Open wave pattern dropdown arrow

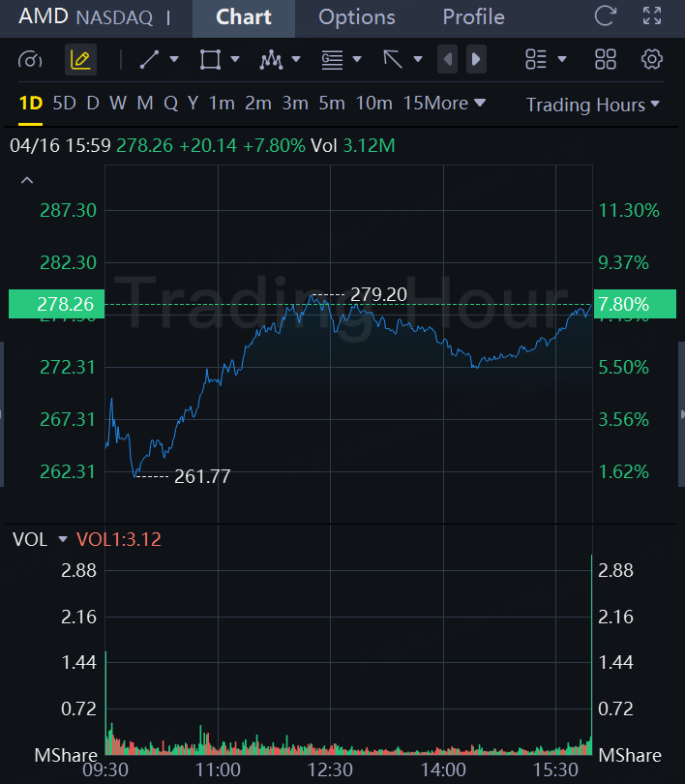(296, 59)
